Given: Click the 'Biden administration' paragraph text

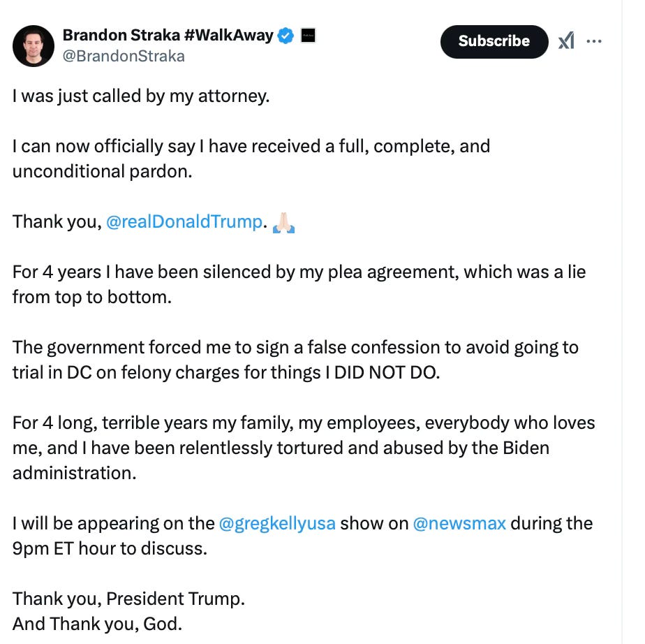Looking at the screenshot, I should tap(304, 448).
